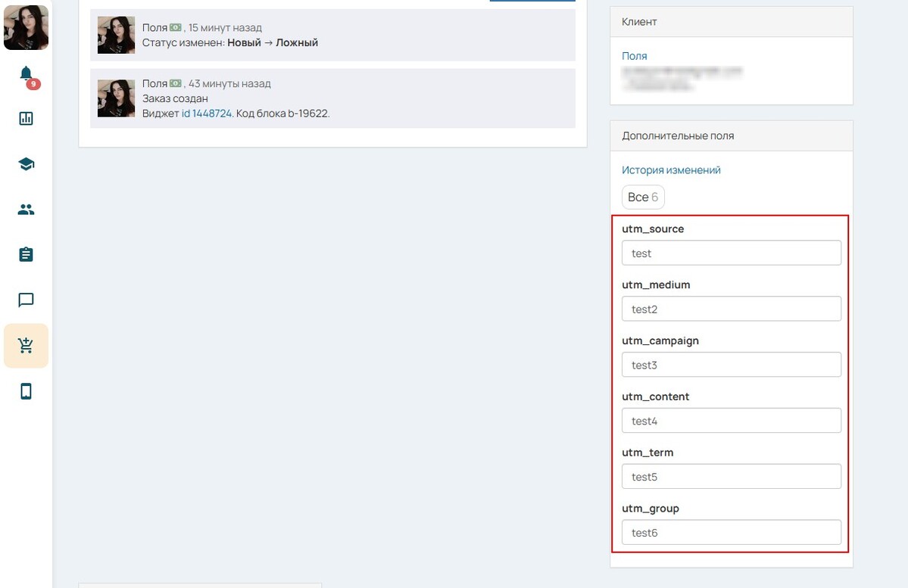Click the mobile phone icon in sidebar
This screenshot has width=908, height=588.
click(27, 391)
